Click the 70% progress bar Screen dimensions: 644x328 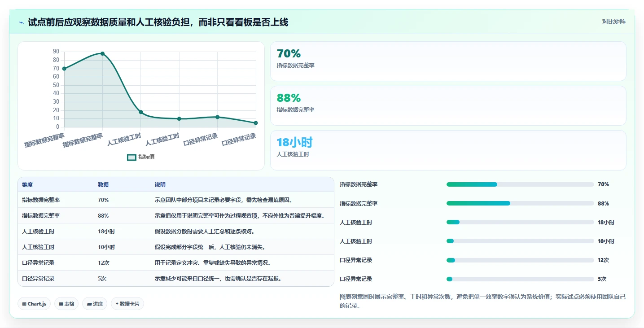click(x=520, y=184)
